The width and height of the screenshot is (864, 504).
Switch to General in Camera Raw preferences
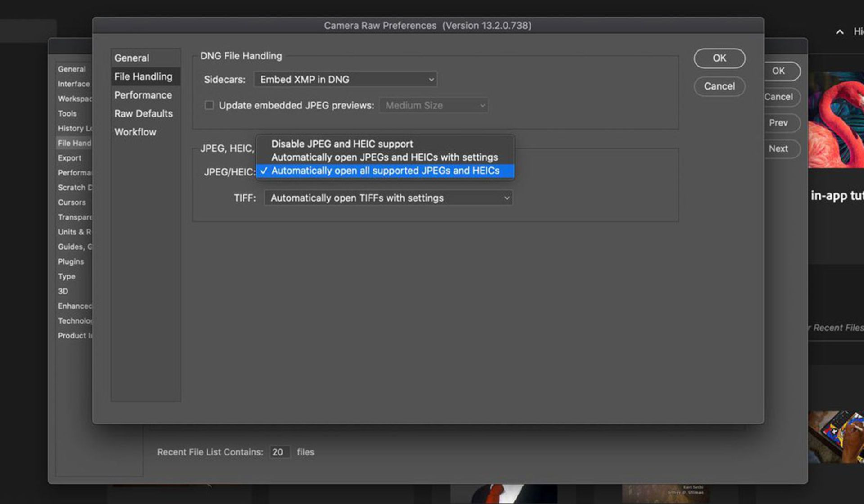pos(132,58)
